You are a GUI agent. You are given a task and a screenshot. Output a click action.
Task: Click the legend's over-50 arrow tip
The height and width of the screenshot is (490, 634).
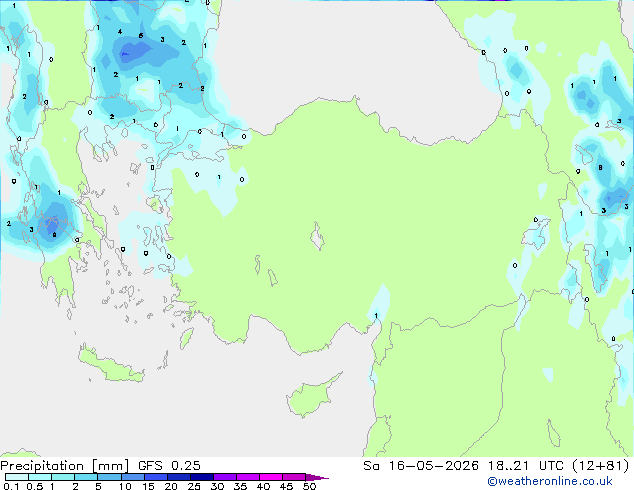[x=317, y=477]
